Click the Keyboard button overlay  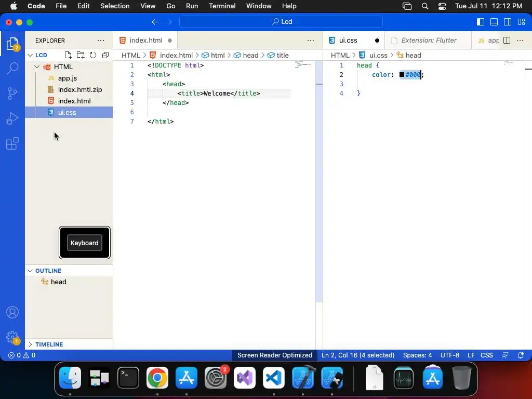(x=85, y=243)
